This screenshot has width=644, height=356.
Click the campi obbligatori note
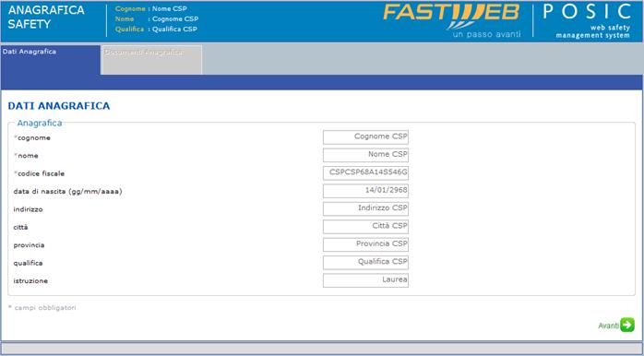coord(42,307)
